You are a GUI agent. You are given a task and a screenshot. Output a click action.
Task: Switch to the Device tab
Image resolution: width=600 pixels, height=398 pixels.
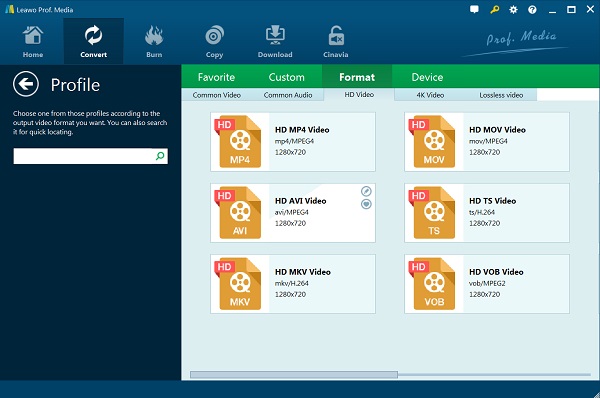tap(427, 77)
